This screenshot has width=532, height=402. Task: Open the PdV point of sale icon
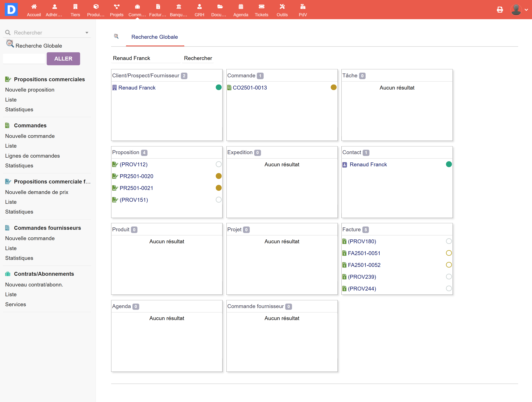tap(303, 7)
